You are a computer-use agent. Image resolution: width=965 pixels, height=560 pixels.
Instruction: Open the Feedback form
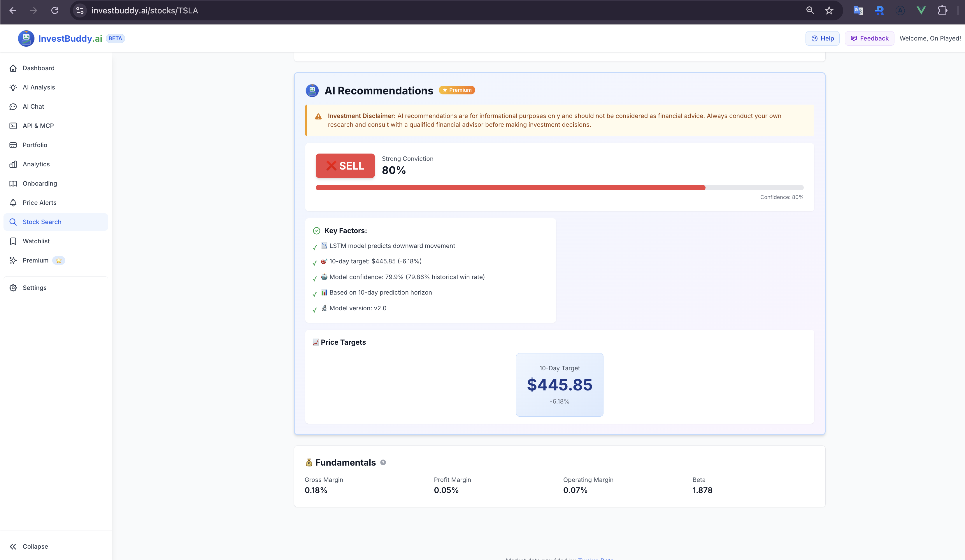(x=869, y=38)
